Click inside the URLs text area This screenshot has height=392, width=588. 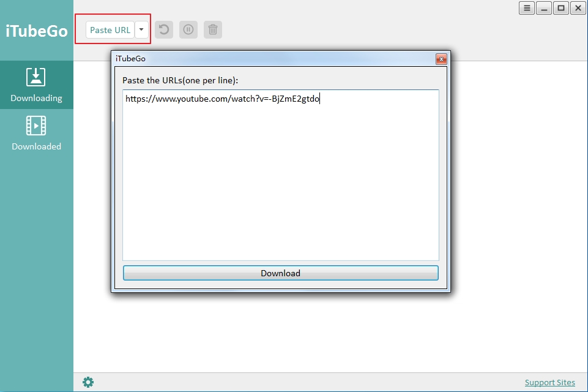(280, 175)
